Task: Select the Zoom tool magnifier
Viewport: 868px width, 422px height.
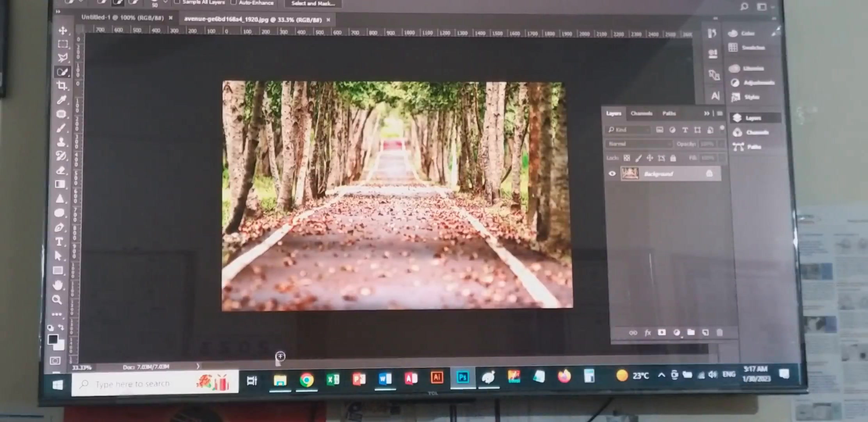Action: pyautogui.click(x=57, y=300)
